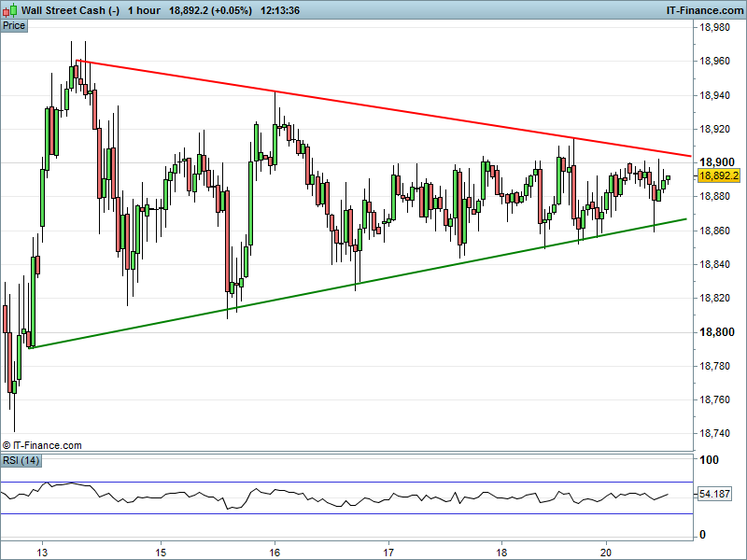Click date marker 18 on time axis
The width and height of the screenshot is (747, 560).
(x=501, y=553)
